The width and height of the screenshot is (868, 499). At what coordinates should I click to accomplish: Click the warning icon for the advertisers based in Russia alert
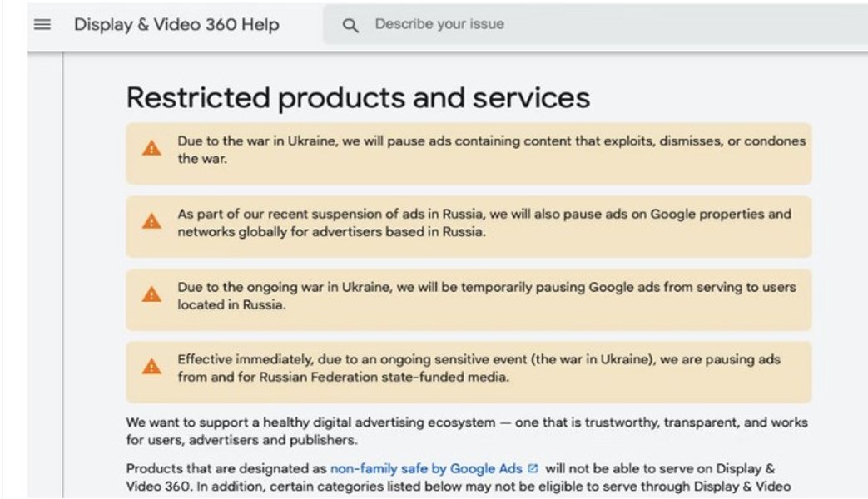(x=151, y=222)
